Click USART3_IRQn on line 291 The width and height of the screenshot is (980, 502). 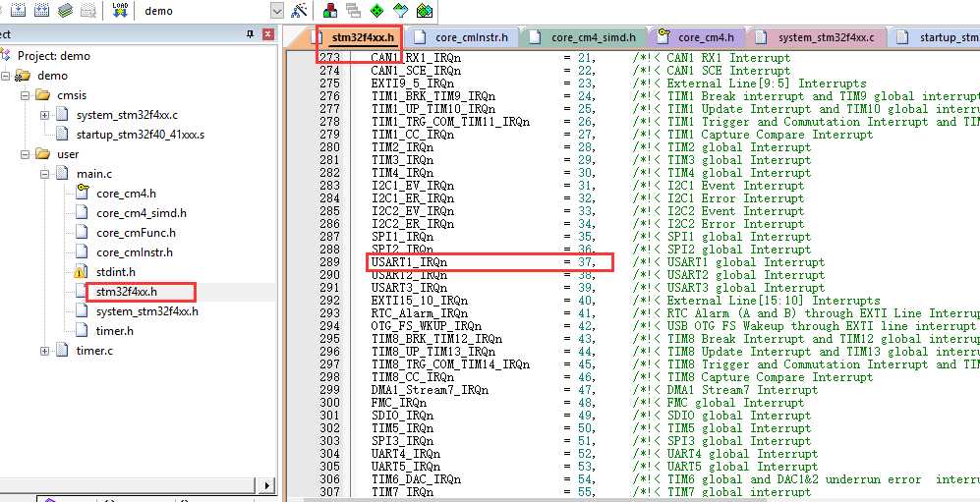click(409, 288)
